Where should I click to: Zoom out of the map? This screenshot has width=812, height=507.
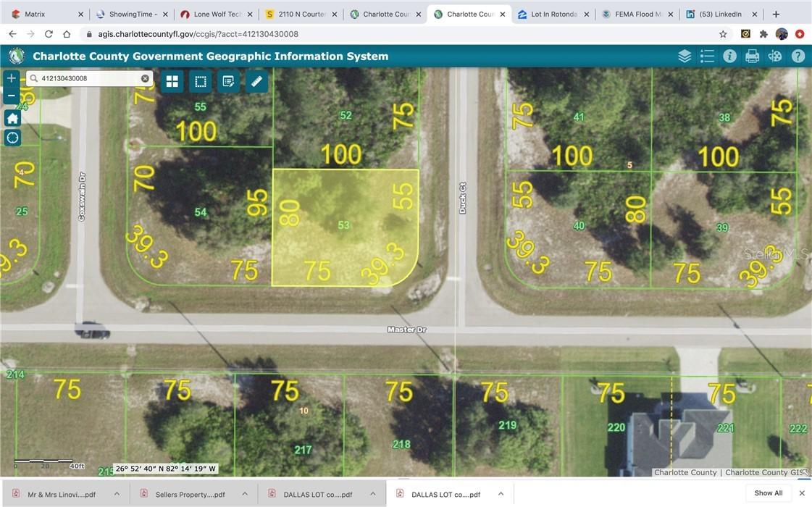pyautogui.click(x=10, y=95)
